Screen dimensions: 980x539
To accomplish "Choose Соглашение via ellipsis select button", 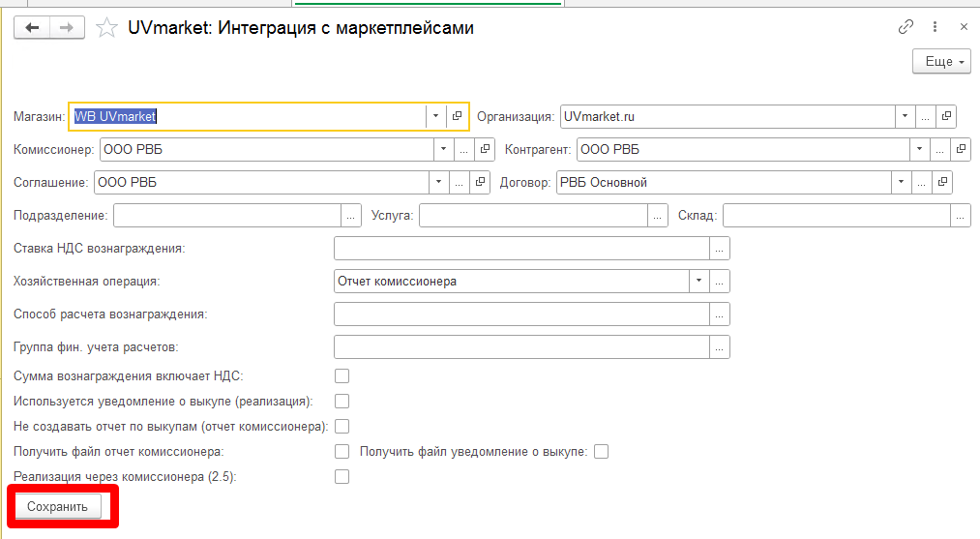I will point(459,183).
